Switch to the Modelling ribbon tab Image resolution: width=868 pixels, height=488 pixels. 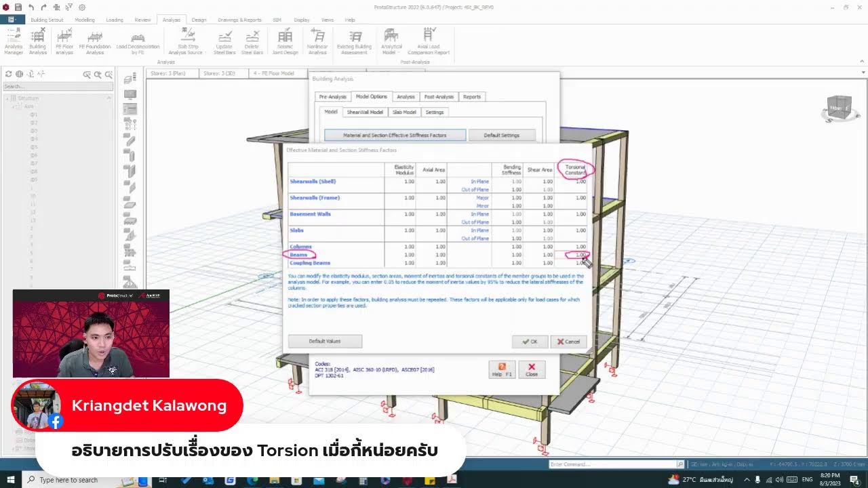click(x=85, y=20)
